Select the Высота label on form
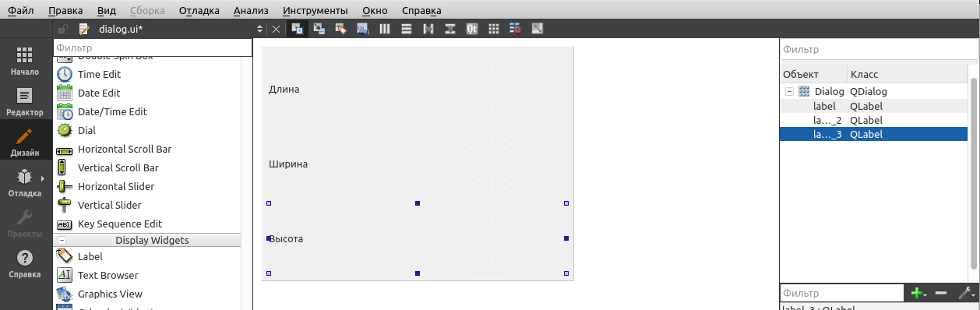 (286, 238)
